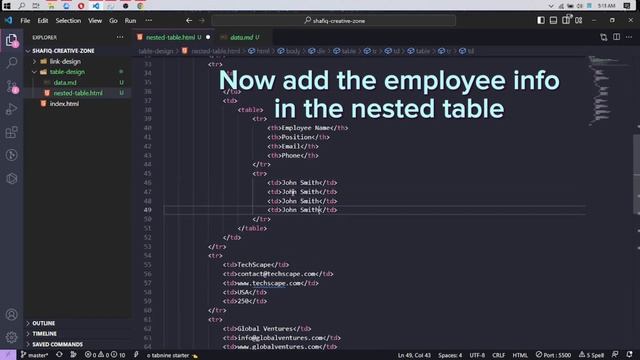Viewport: 640px width, 360px height.
Task: Open the Accounts menu icon
Action: coord(11,315)
